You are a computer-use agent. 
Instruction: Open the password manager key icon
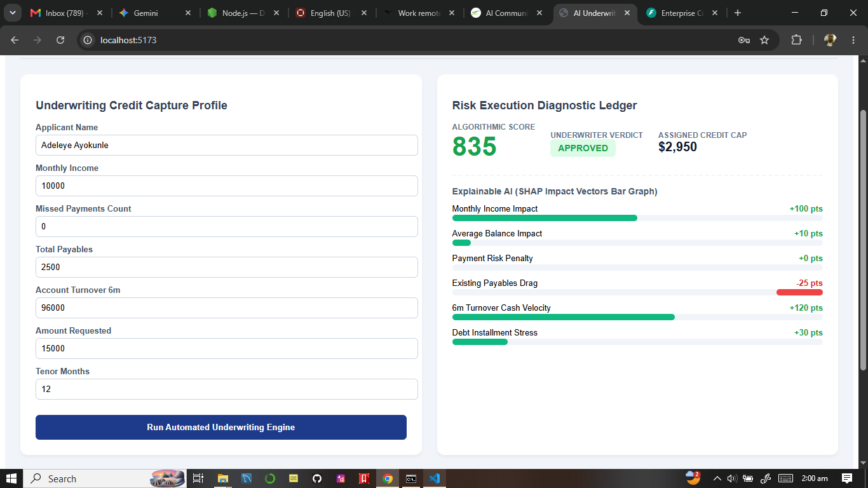pyautogui.click(x=744, y=40)
